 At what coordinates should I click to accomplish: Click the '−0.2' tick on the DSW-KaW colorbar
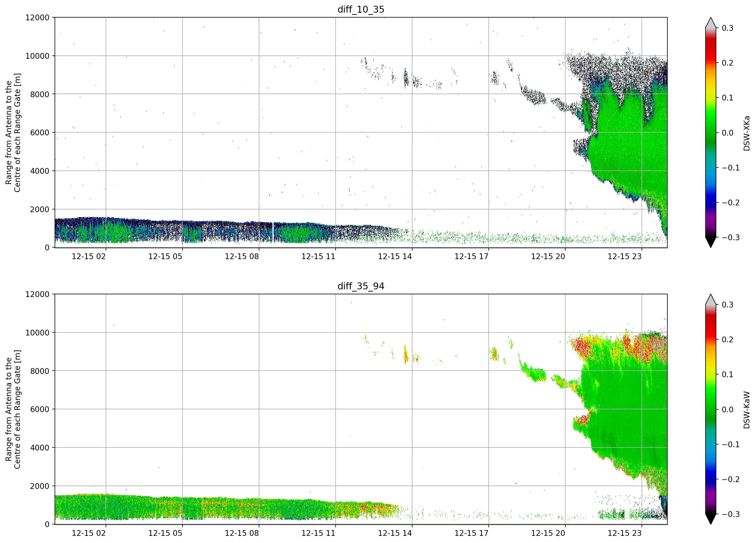tap(731, 479)
